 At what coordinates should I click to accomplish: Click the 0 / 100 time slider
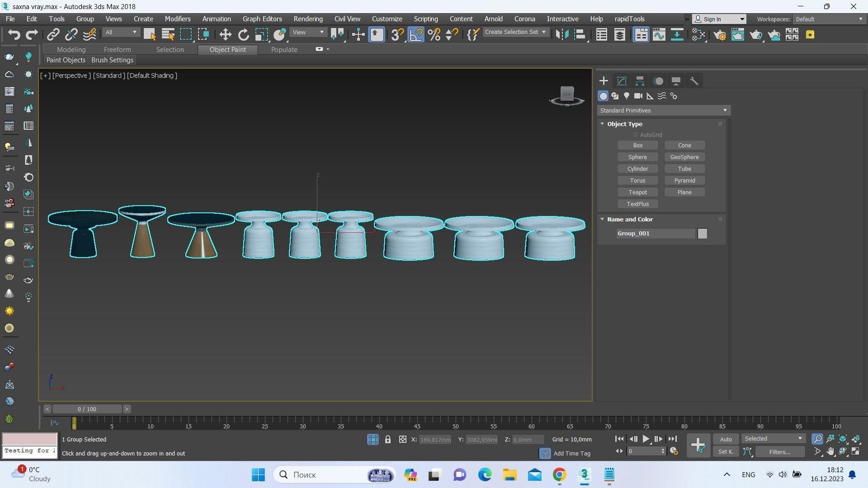coord(87,409)
